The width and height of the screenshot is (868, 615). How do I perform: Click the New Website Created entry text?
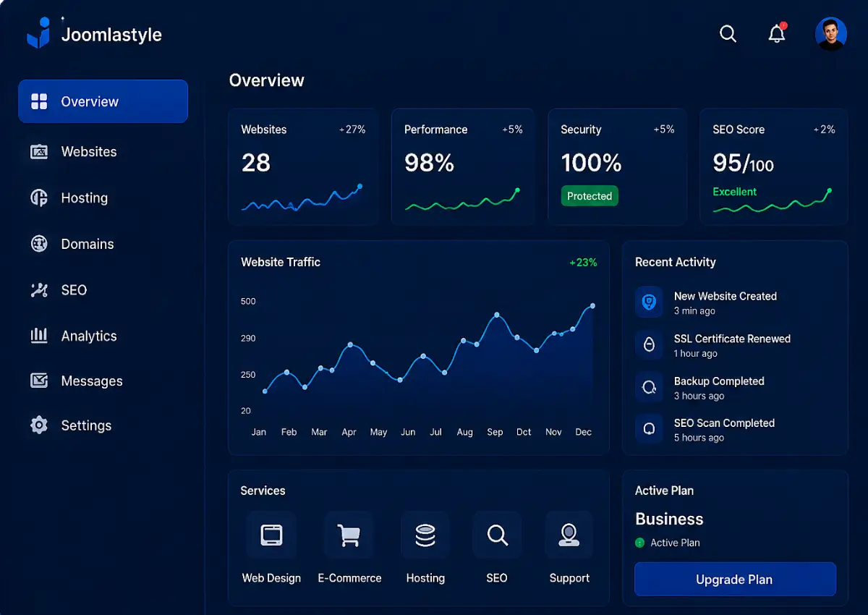point(726,296)
